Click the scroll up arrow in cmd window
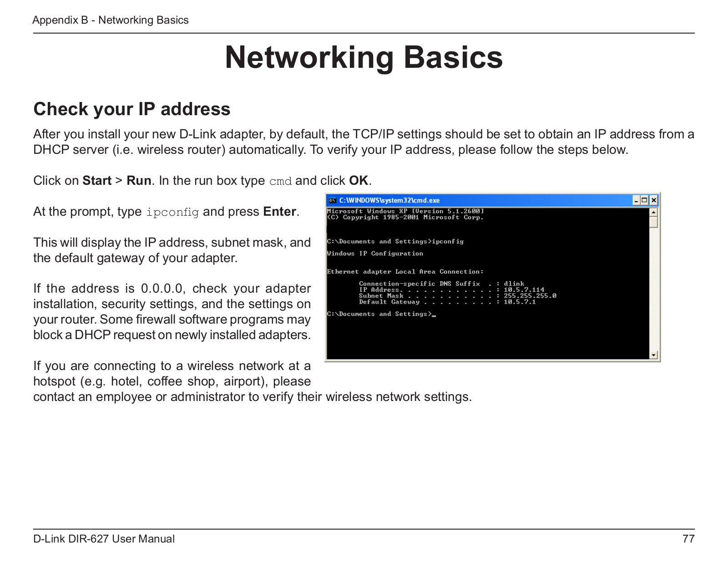This screenshot has width=728, height=563. (x=654, y=212)
